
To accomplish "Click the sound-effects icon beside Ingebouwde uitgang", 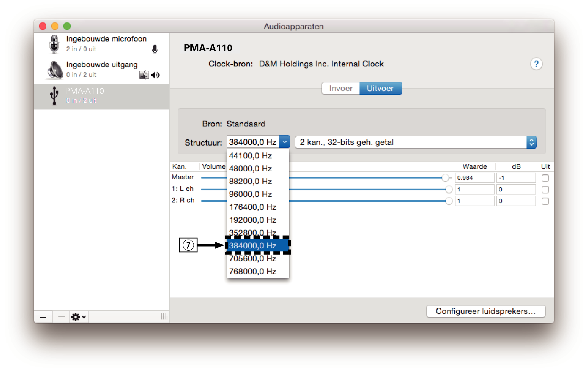I will [x=144, y=75].
